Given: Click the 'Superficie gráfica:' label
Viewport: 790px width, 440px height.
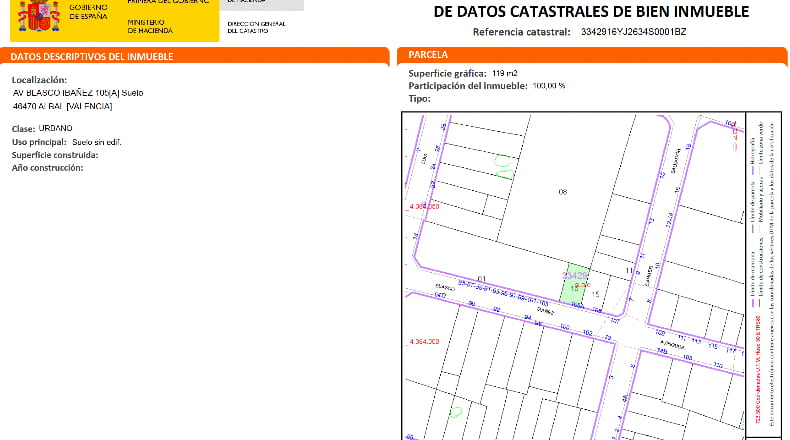Looking at the screenshot, I should click(447, 73).
